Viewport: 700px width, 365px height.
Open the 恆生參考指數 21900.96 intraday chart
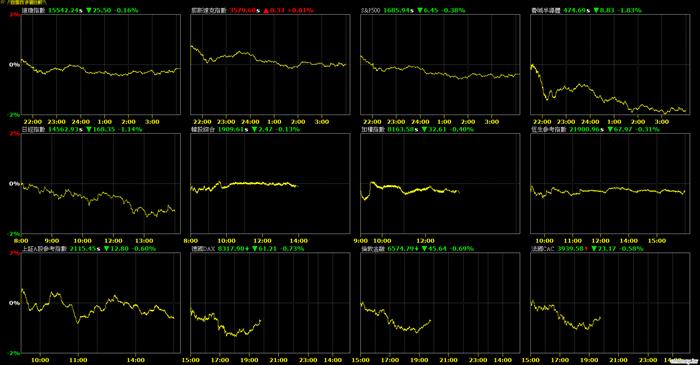(x=610, y=183)
